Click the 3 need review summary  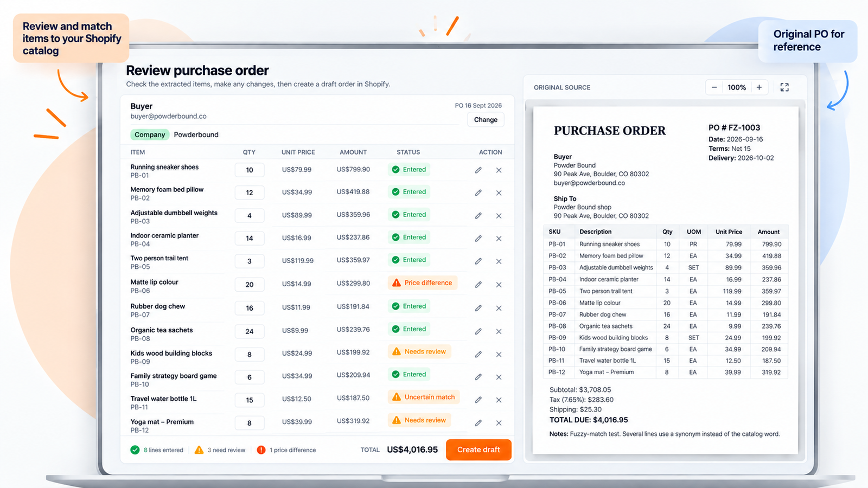pyautogui.click(x=220, y=450)
